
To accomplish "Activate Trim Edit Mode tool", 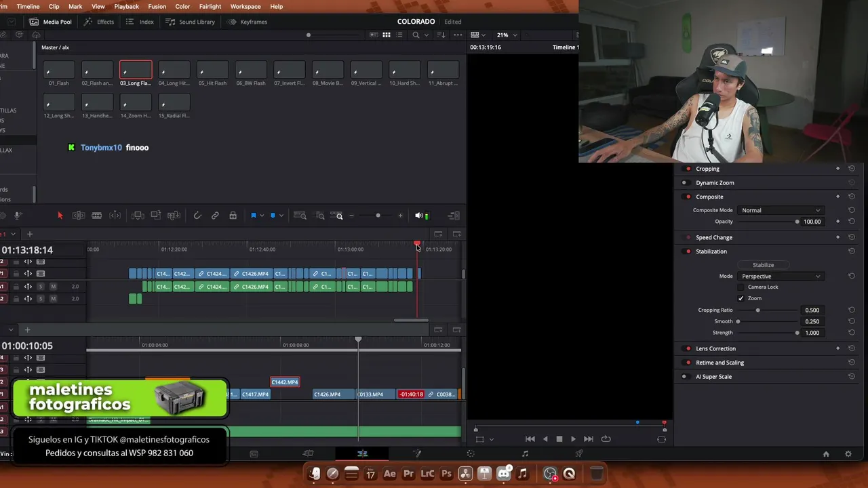I will (78, 216).
